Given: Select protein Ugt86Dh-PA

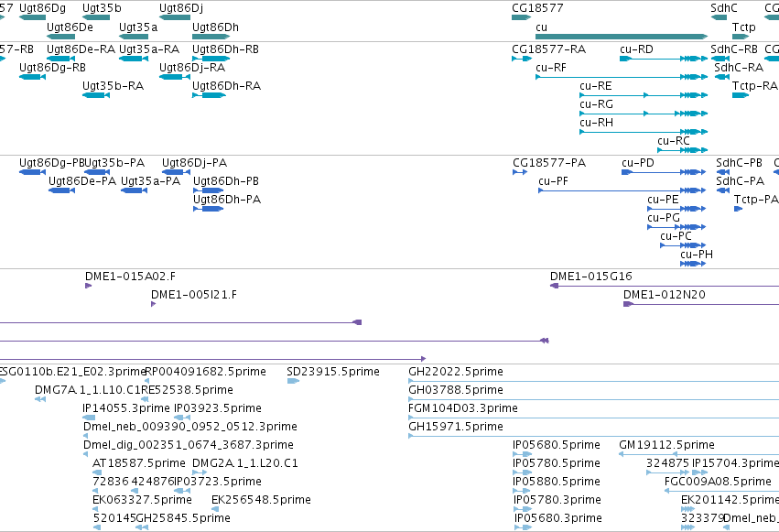Looking at the screenshot, I should pyautogui.click(x=208, y=209).
